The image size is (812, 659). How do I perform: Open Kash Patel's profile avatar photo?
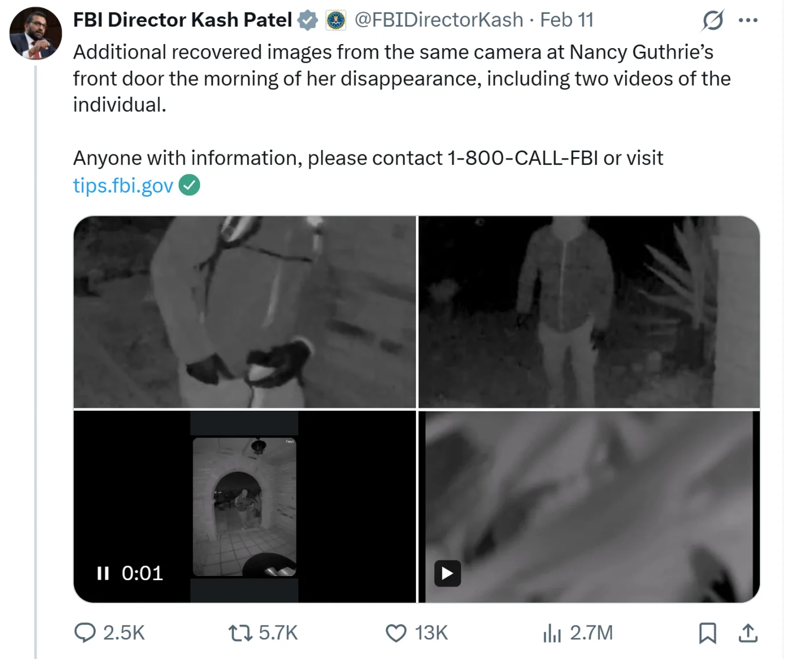click(x=35, y=34)
